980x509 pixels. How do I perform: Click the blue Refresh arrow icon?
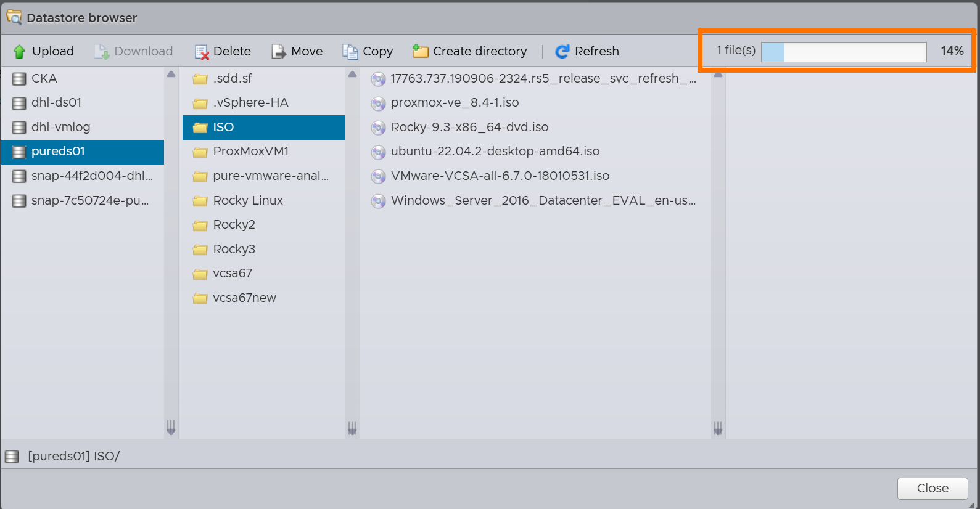pos(562,52)
